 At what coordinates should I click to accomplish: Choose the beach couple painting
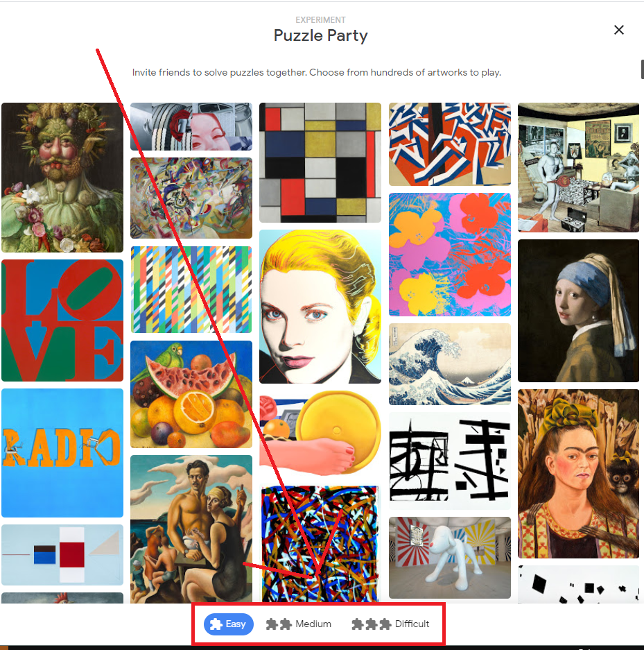pyautogui.click(x=191, y=529)
